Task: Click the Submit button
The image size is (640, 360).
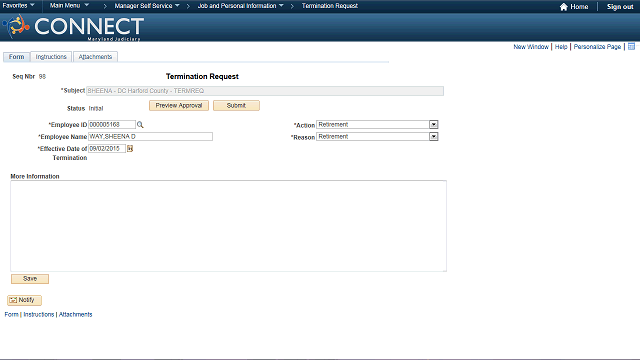Action: click(x=236, y=106)
